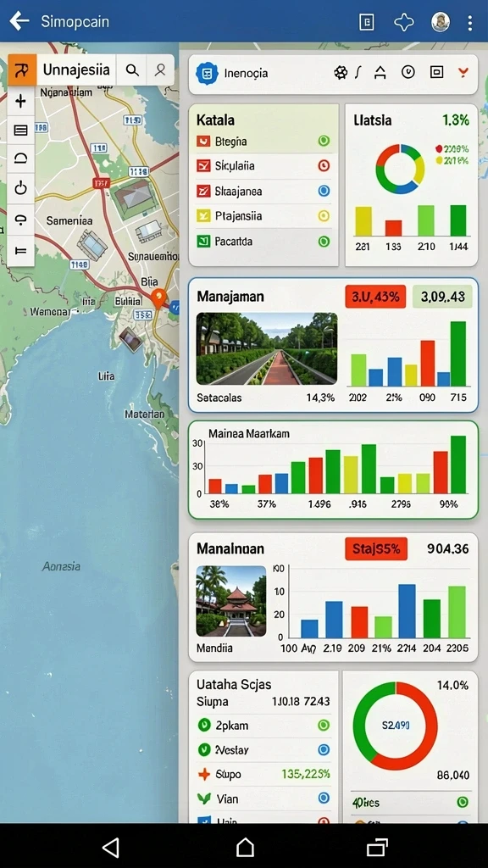The image size is (488, 868).
Task: Toggle the red indicator for Sirçulaiia
Action: click(324, 165)
